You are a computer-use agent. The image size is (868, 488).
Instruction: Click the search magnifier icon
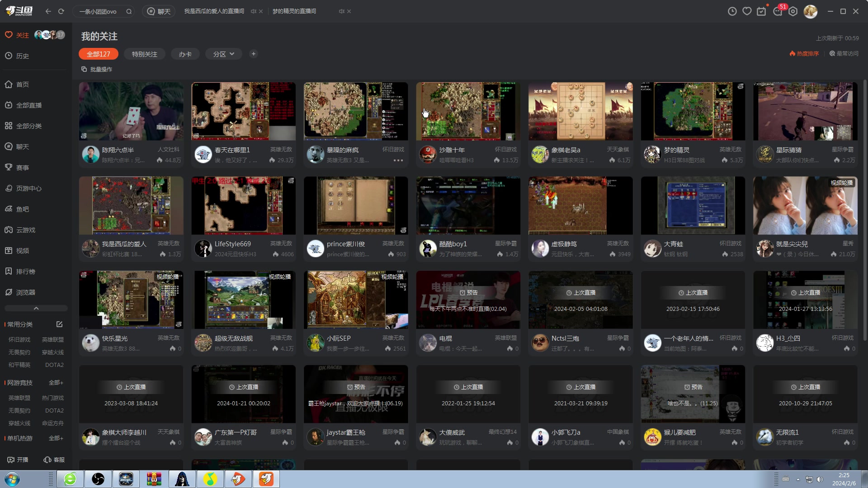point(129,11)
